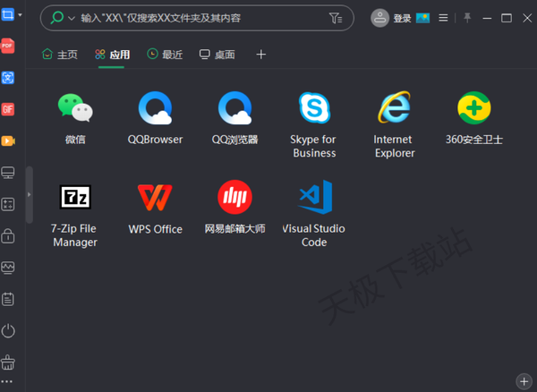Image resolution: width=537 pixels, height=392 pixels.
Task: Show more sidebar tools via three dots
Action: (7, 381)
